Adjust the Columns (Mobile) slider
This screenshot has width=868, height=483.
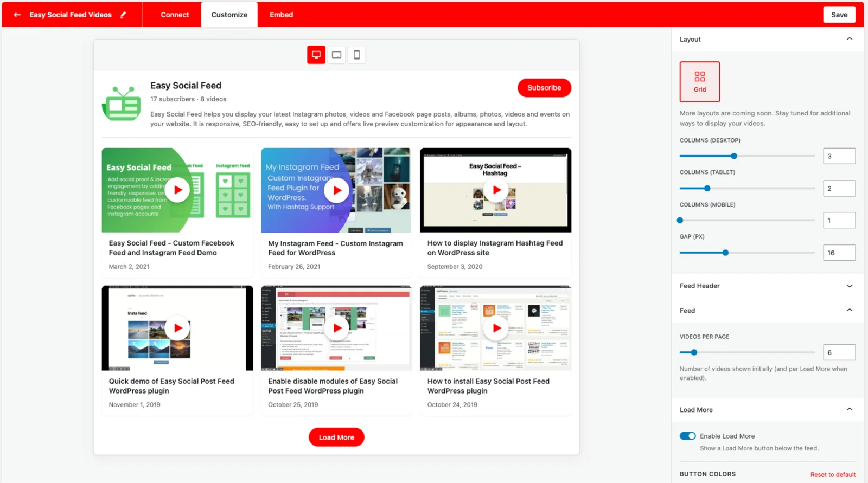[747, 220]
